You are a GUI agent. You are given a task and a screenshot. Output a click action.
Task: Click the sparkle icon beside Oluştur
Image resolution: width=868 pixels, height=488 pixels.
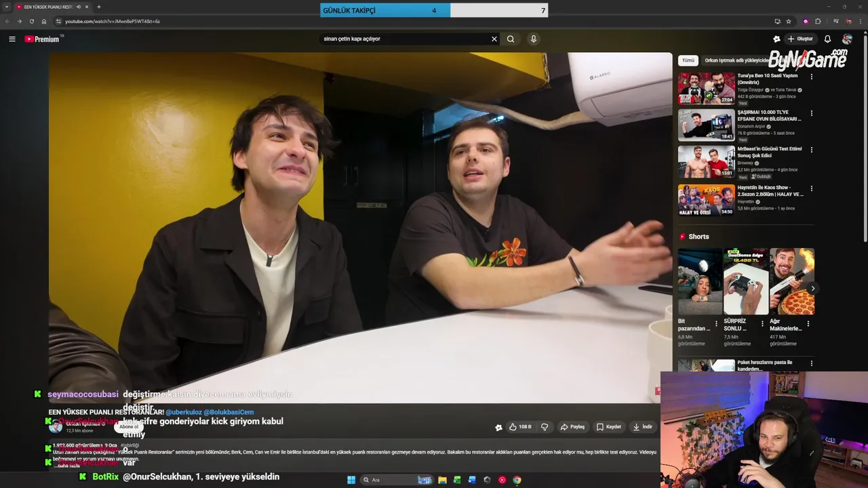pos(776,39)
